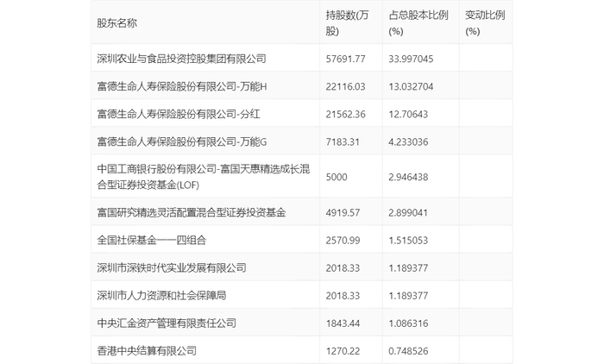
Task: Select the holding value 22116.03
Action: click(x=345, y=86)
